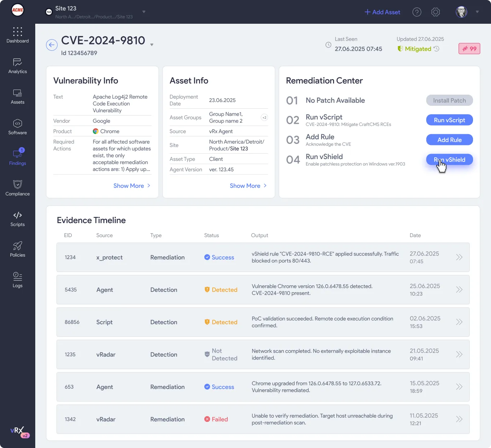The width and height of the screenshot is (491, 448).
Task: Click x_protect source in row 1234
Action: pos(109,257)
